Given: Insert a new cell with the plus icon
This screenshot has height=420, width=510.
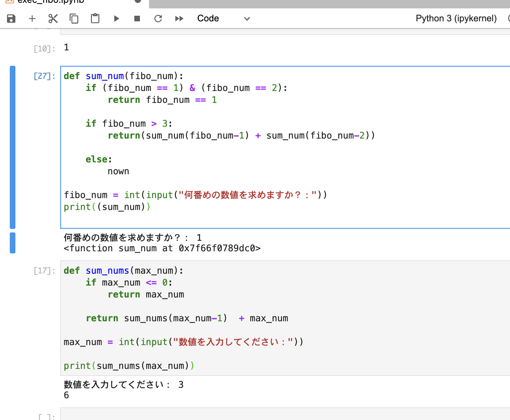Looking at the screenshot, I should click(32, 19).
